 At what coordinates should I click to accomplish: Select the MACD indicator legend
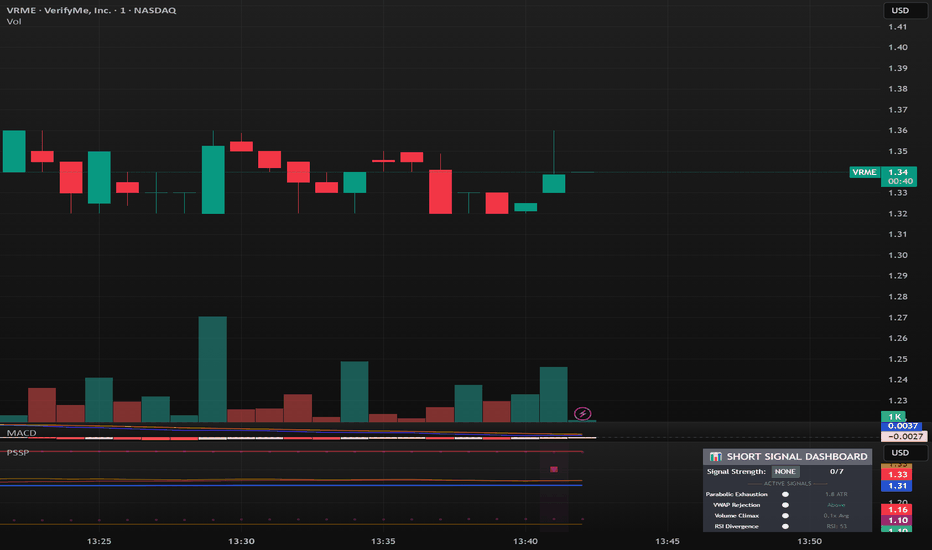pyautogui.click(x=21, y=433)
